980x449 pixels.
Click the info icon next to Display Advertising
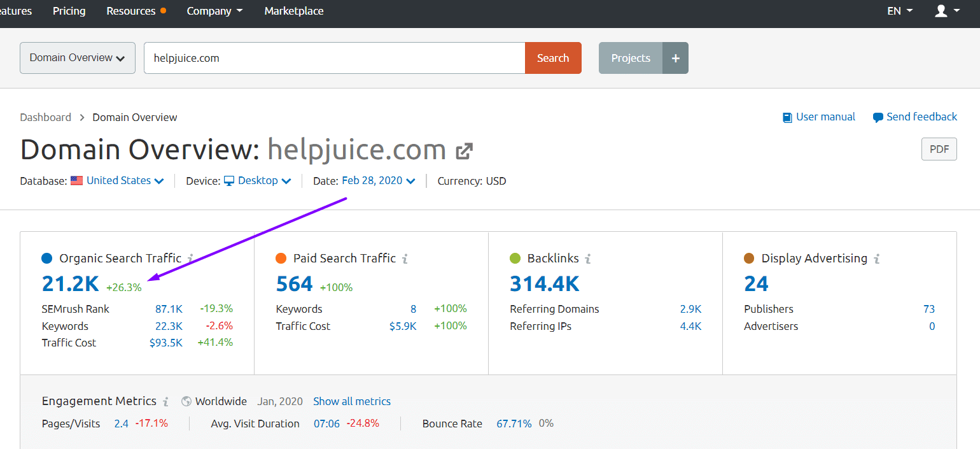pos(876,259)
